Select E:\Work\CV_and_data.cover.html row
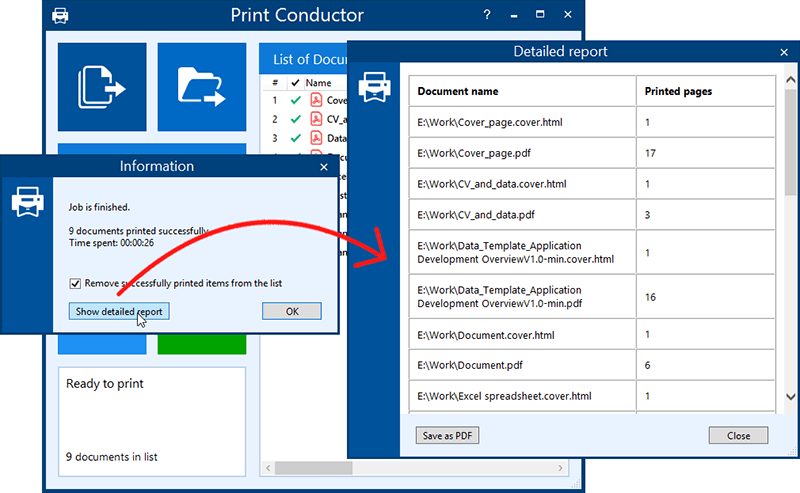 coord(592,184)
